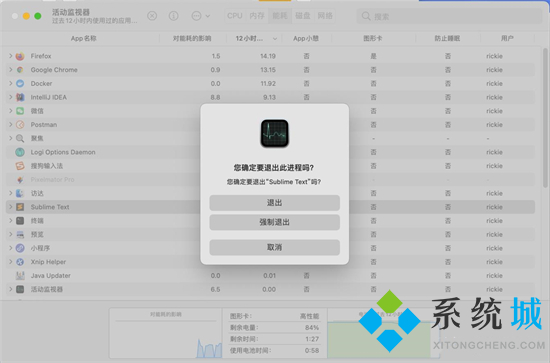This screenshot has height=363, width=550.
Task: Expand the IntelliJ IDEA row
Action: pos(11,97)
